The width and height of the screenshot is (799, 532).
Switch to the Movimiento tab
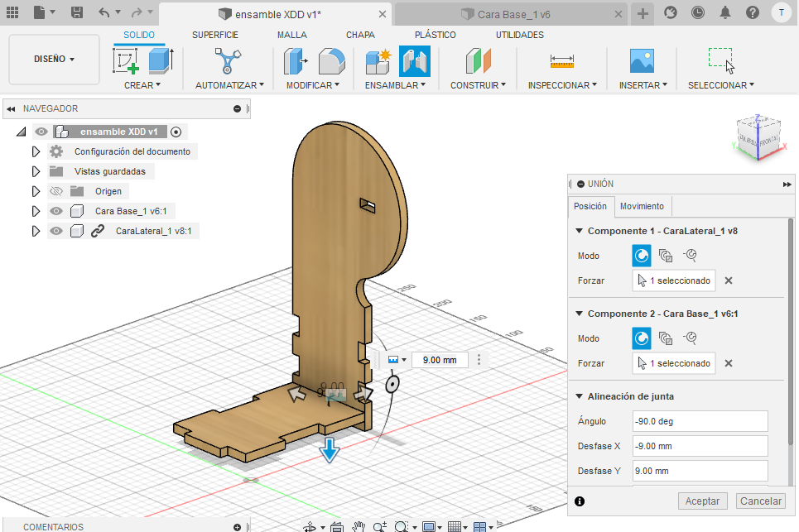(x=642, y=206)
